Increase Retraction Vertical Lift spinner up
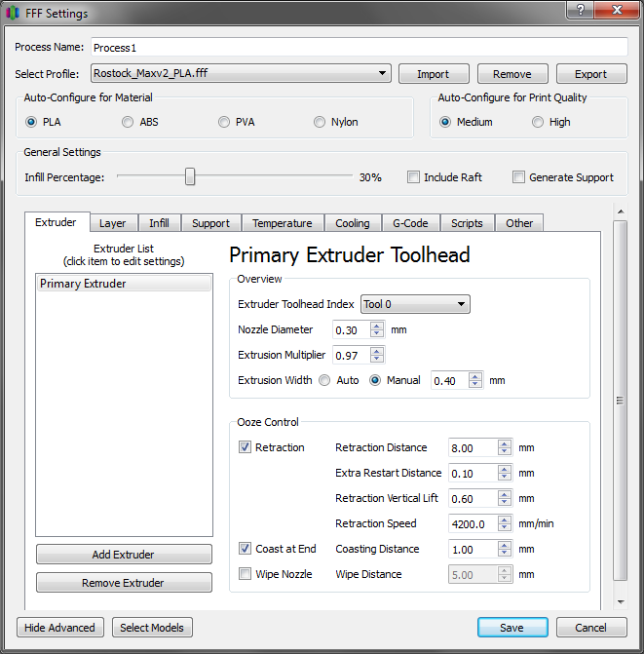Image resolution: width=644 pixels, height=654 pixels. click(504, 494)
